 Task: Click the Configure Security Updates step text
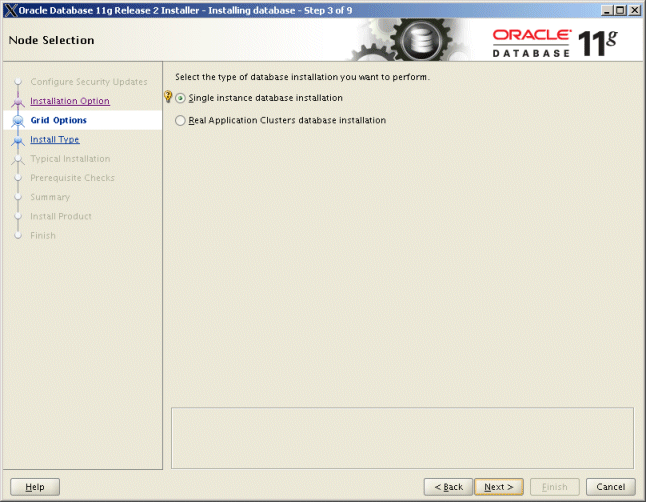[89, 82]
